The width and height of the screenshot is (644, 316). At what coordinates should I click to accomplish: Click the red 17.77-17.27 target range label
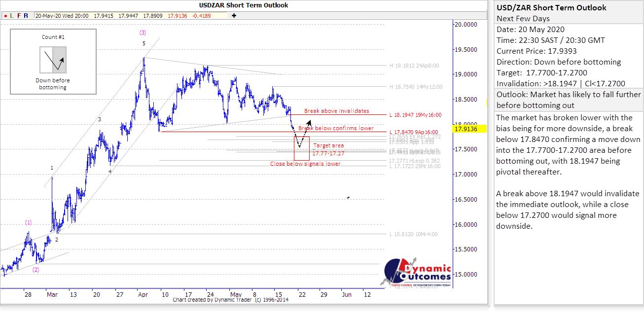pyautogui.click(x=328, y=153)
